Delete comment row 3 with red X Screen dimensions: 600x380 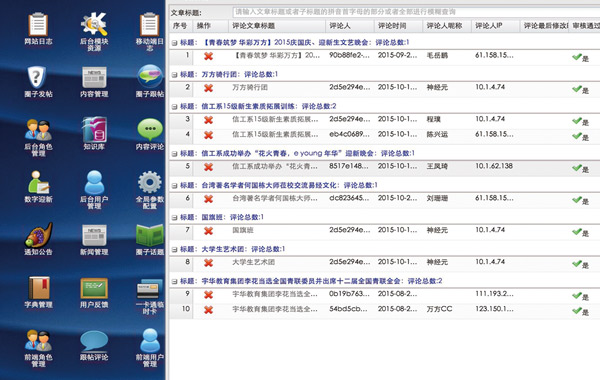[x=208, y=120]
